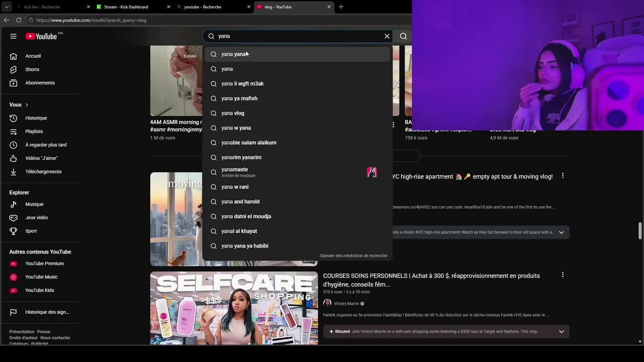
Task: Click Signaler des prédictions de recherche
Action: [353, 255]
